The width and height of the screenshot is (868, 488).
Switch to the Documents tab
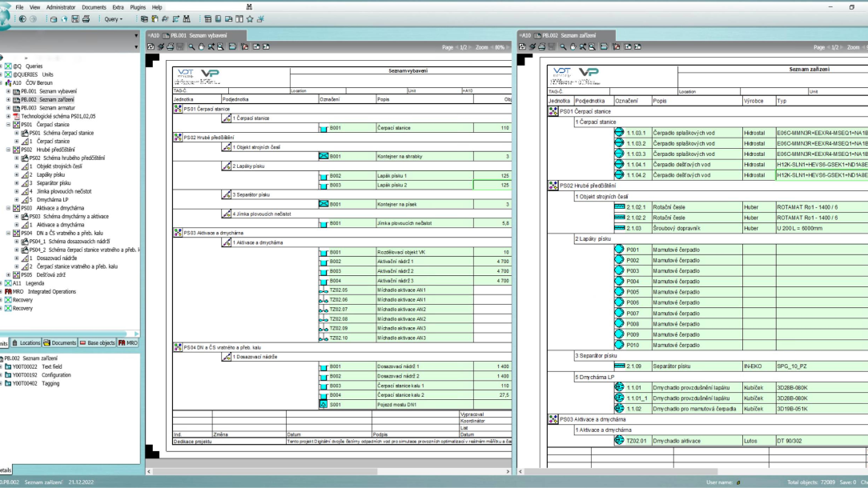point(60,343)
